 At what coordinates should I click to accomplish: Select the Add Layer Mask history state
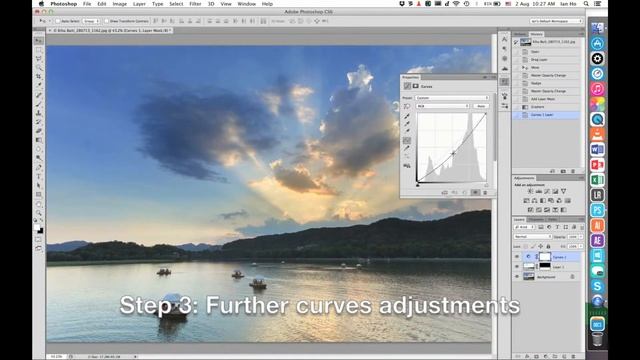[x=547, y=99]
